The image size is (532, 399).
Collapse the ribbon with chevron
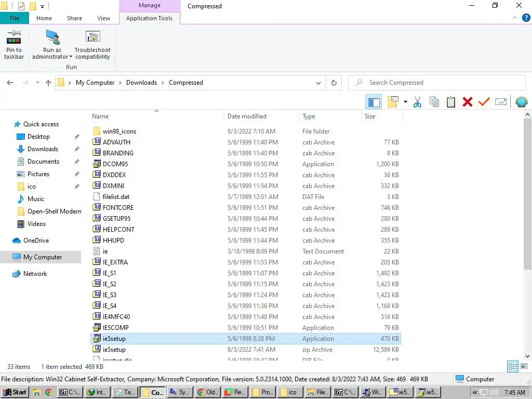coord(515,18)
